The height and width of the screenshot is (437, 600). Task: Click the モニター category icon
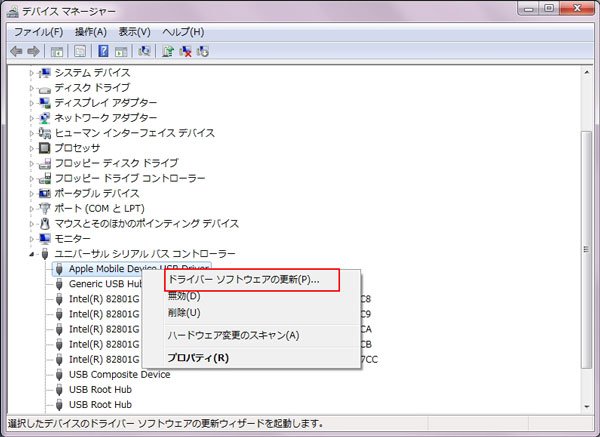[45, 238]
